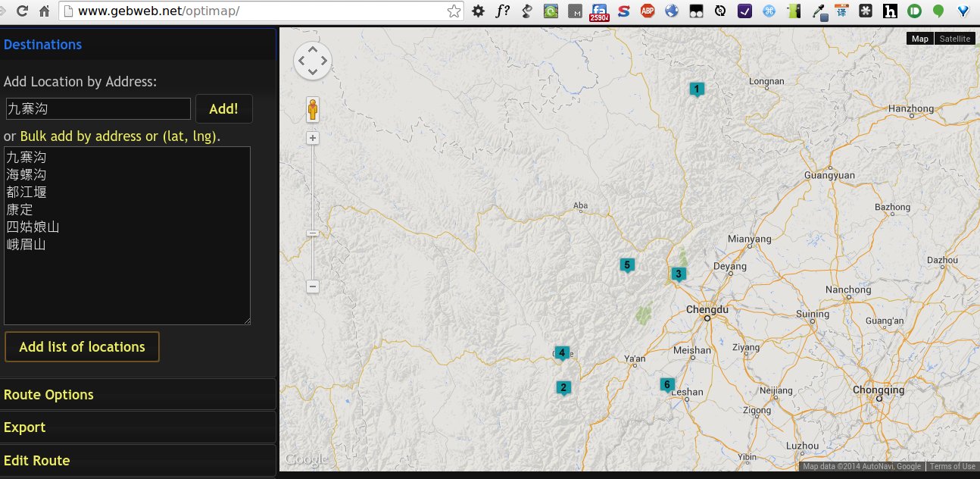Click map marker number 1
The width and height of the screenshot is (980, 479).
[697, 89]
